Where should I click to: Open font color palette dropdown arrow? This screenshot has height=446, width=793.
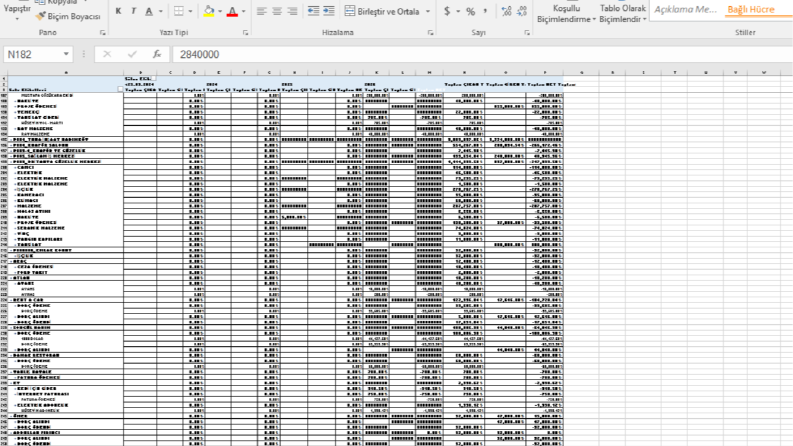point(243,11)
